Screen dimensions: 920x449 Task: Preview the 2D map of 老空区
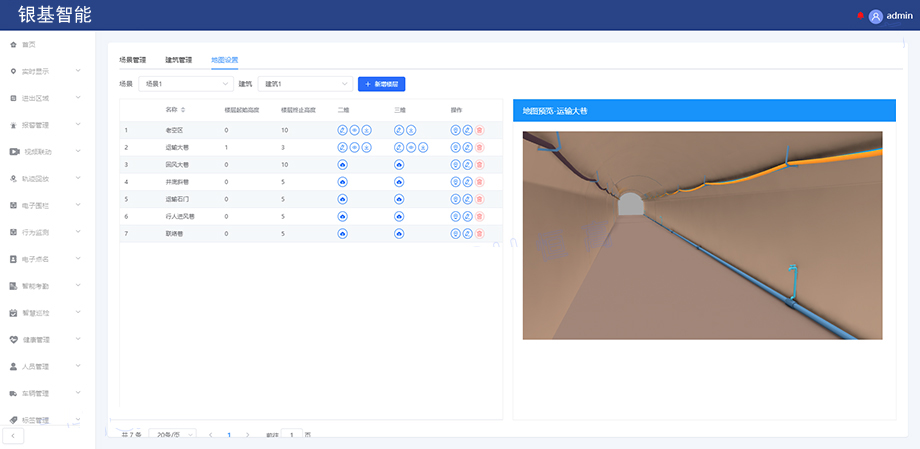pos(354,130)
